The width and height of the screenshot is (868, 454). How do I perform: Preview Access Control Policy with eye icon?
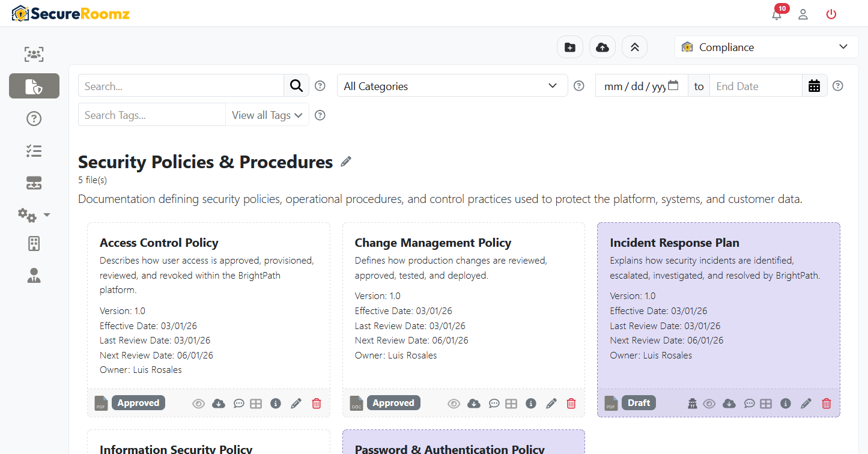199,404
